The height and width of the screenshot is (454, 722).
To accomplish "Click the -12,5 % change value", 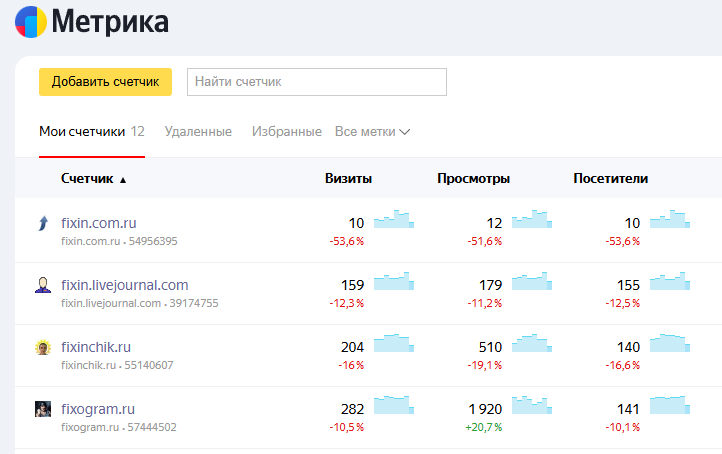I will pyautogui.click(x=623, y=303).
